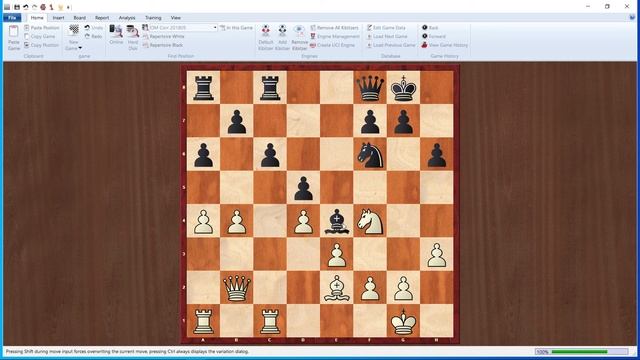Viewport: 640px width, 360px height.
Task: Go Back in game history
Action: (x=430, y=28)
